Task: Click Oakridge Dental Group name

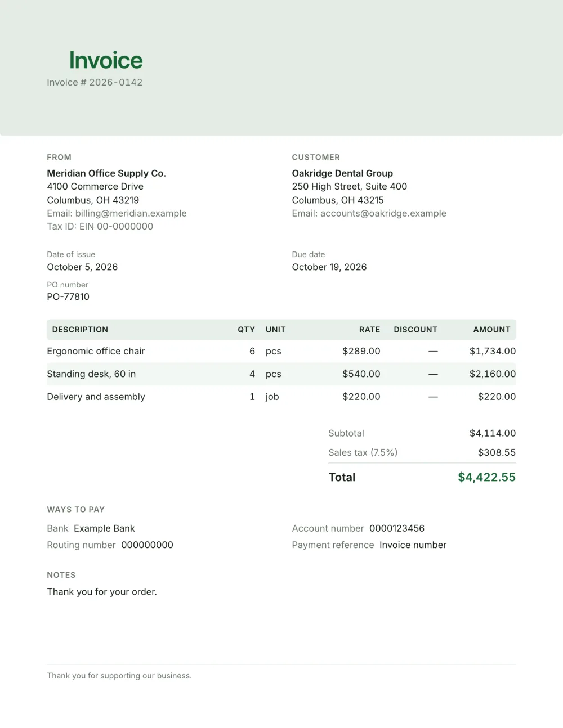Action: (x=342, y=173)
